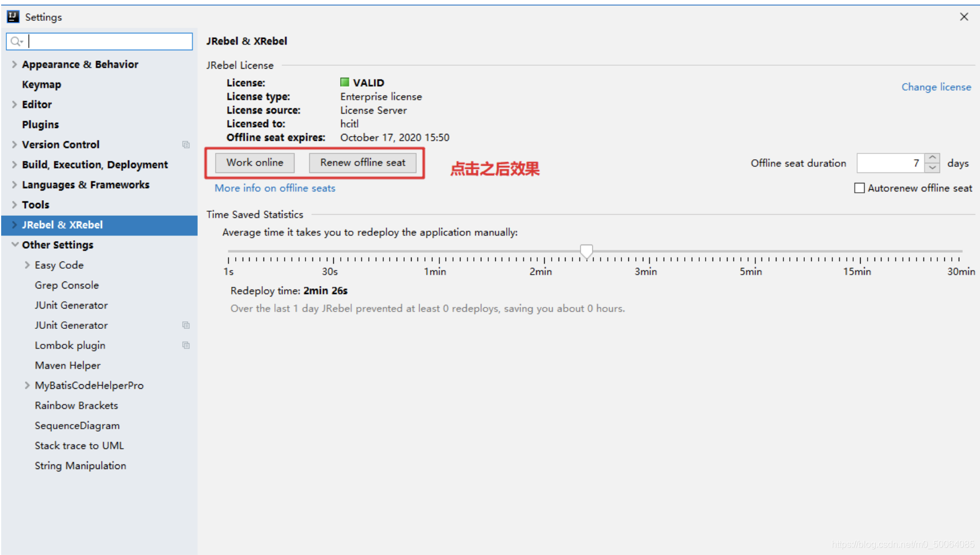The image size is (980, 555).
Task: Click the Work online button
Action: pyautogui.click(x=255, y=163)
